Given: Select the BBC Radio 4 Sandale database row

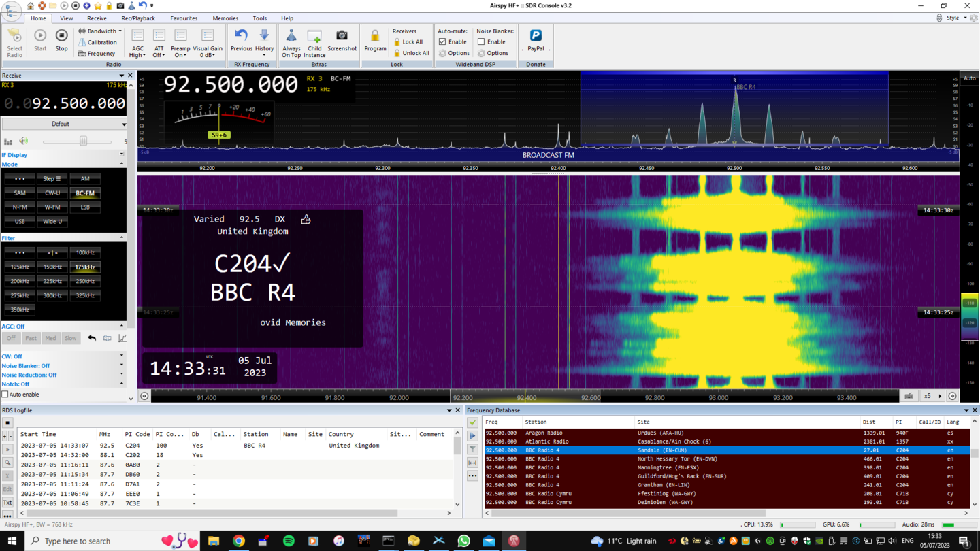Looking at the screenshot, I should 726,450.
